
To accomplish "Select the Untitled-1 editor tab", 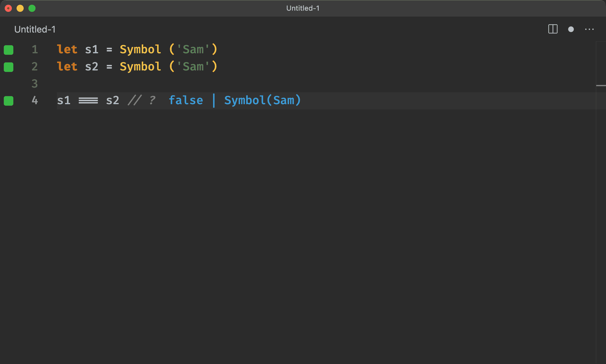I will [35, 29].
